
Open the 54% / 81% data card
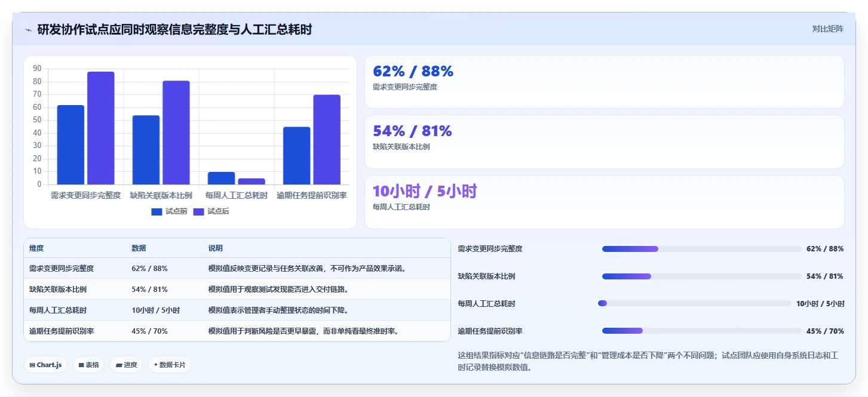pyautogui.click(x=604, y=141)
